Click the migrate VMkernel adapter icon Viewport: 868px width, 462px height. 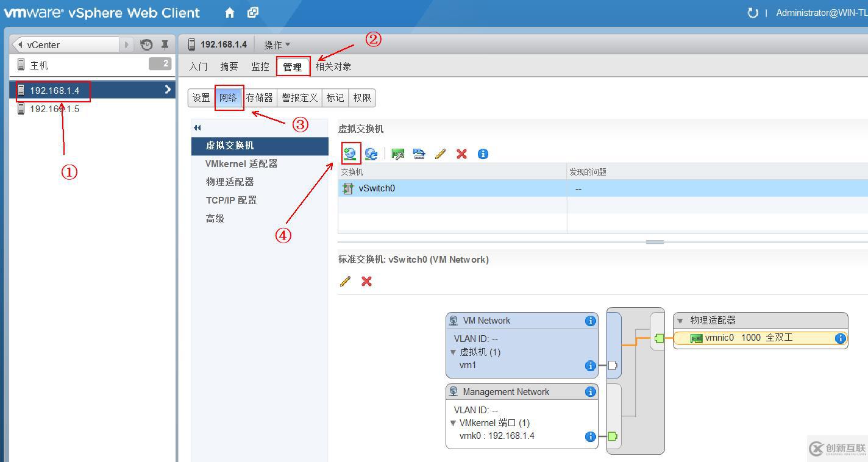coord(419,154)
